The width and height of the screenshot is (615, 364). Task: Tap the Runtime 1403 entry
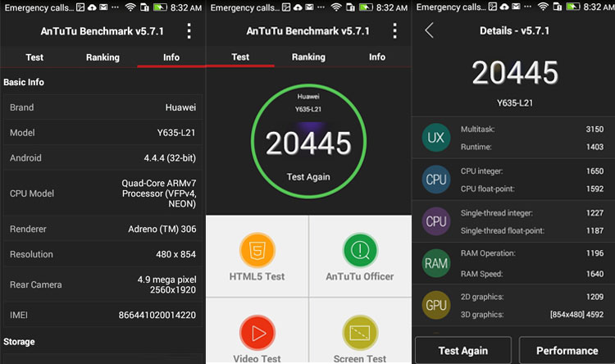pyautogui.click(x=532, y=147)
